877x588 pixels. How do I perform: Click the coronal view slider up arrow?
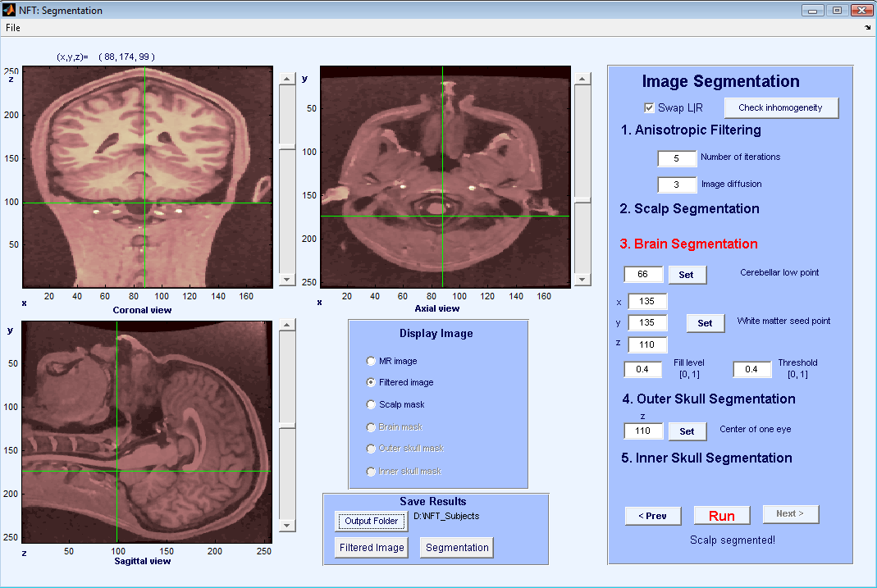[x=286, y=79]
